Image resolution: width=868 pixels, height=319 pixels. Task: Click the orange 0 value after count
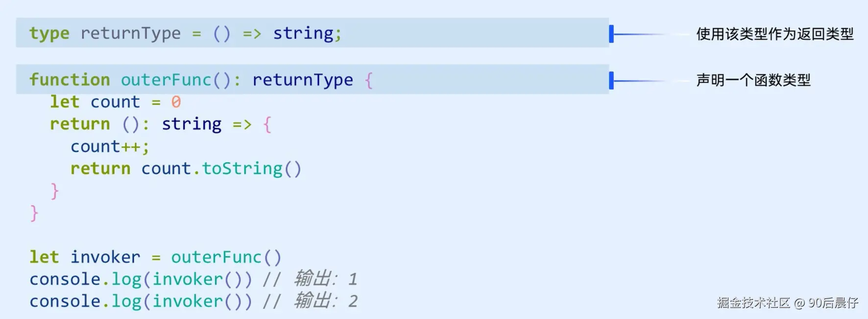click(x=176, y=102)
